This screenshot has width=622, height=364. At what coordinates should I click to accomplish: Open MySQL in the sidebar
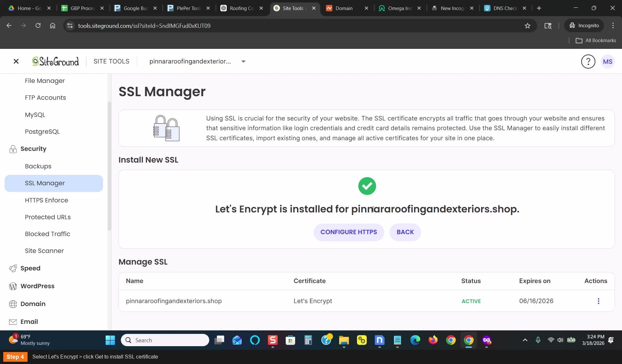coord(35,115)
